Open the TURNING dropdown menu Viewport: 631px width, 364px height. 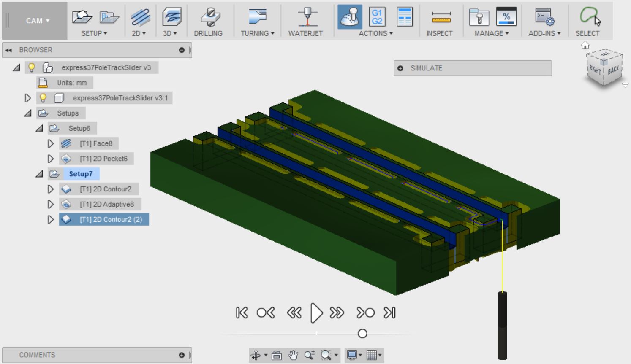(x=257, y=33)
